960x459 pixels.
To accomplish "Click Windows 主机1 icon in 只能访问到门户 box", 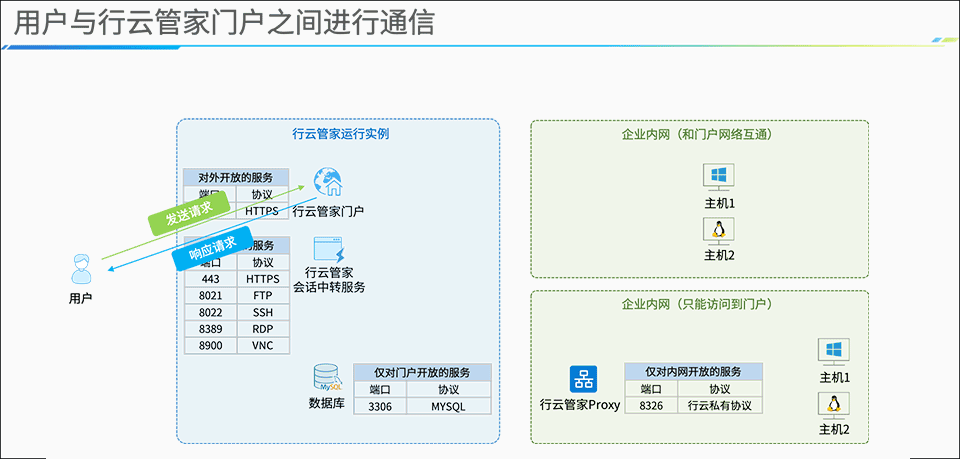I will click(834, 353).
